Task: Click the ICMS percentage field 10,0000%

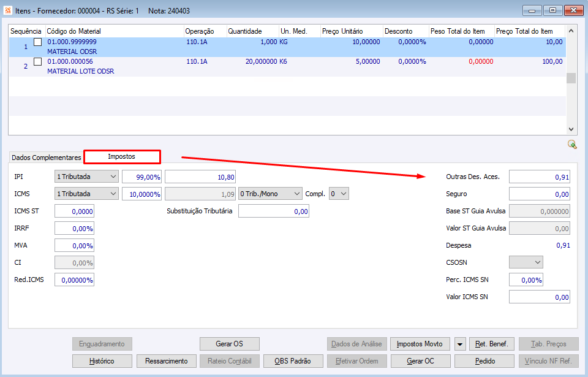Action: 141,194
